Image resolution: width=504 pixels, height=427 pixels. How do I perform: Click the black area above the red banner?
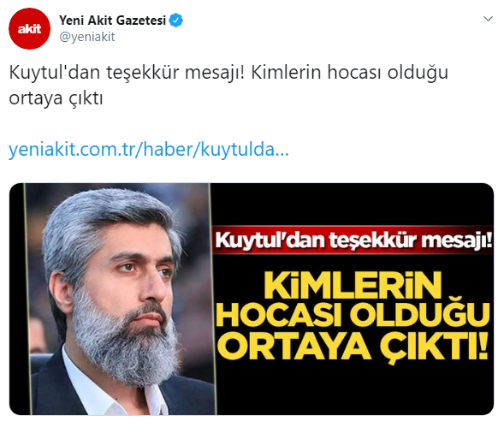pyautogui.click(x=353, y=205)
